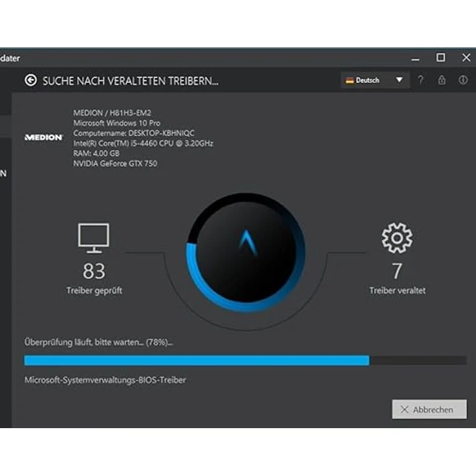Maximize the updater window
The height and width of the screenshot is (476, 476).
pyautogui.click(x=440, y=58)
